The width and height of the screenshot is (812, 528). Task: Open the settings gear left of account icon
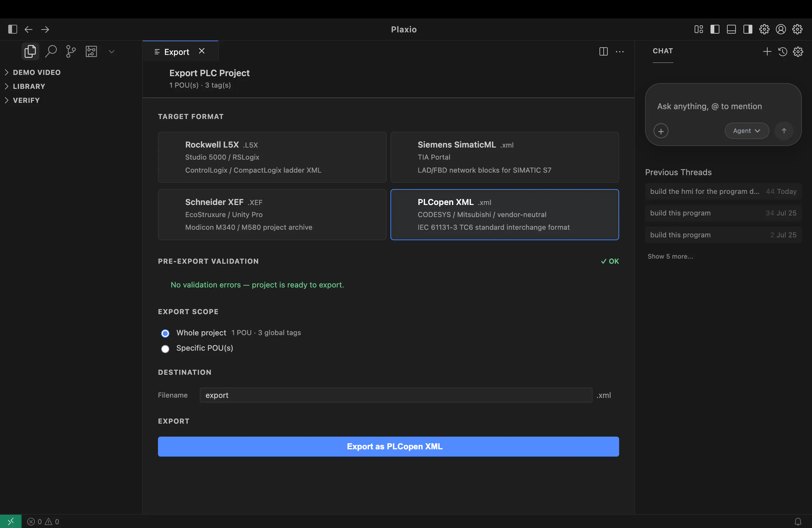pyautogui.click(x=764, y=30)
